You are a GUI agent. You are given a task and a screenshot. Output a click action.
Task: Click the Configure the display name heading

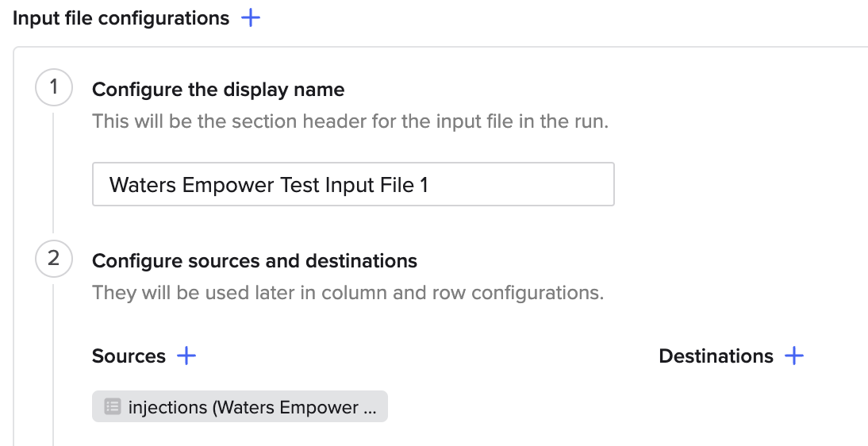click(218, 90)
